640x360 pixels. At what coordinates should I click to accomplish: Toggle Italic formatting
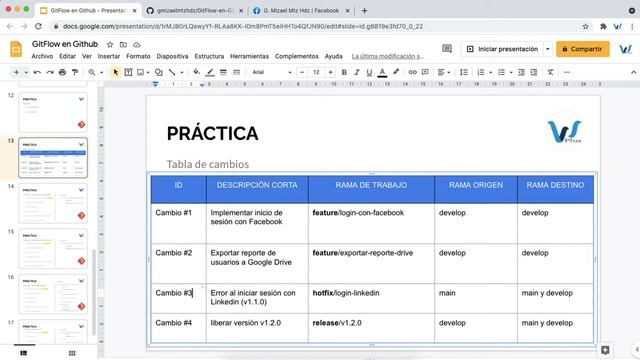[357, 72]
